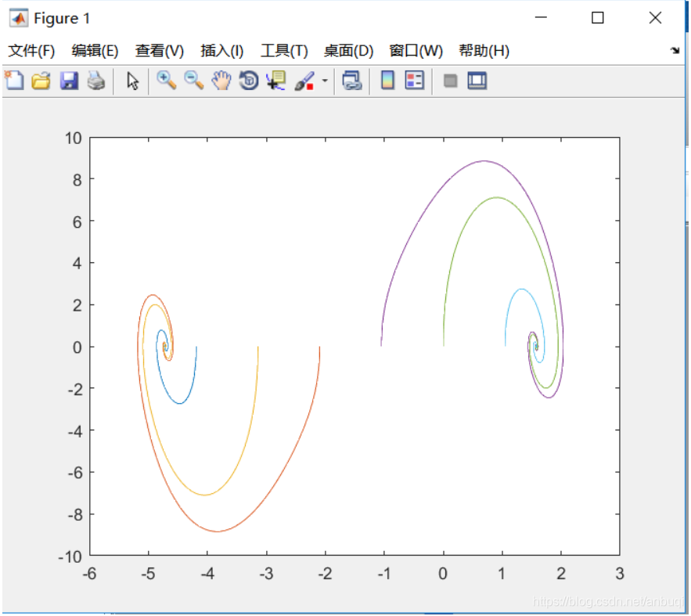Click the y-axis tick label 10
Viewport: 691px width, 616px height.
74,139
